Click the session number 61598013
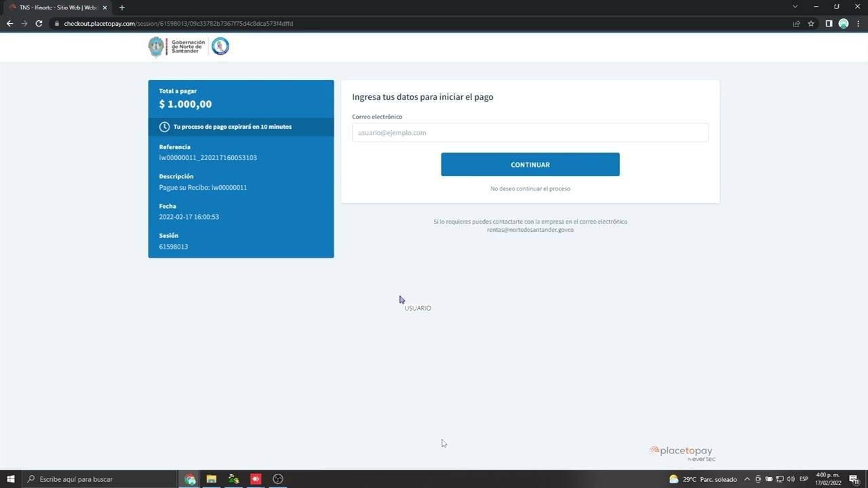Screen dimensions: 868x488 pos(174,247)
